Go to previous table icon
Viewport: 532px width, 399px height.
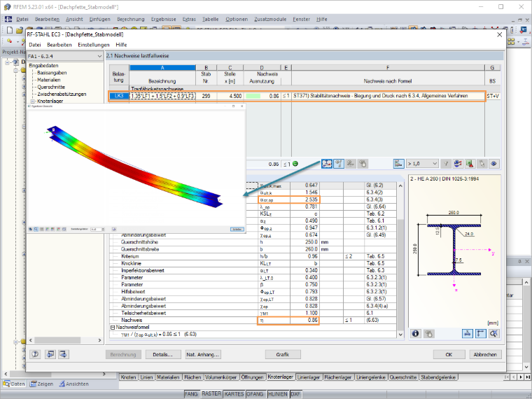coord(50,355)
